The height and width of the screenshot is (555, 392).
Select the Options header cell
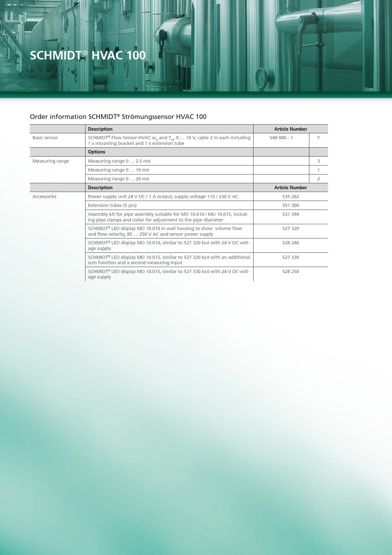tap(96, 152)
